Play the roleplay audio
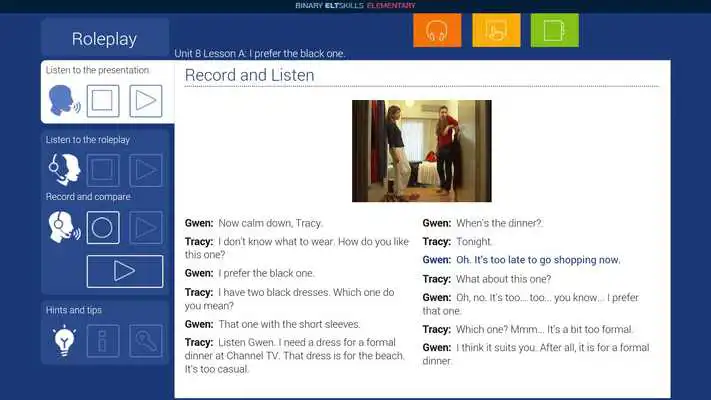 (x=146, y=171)
